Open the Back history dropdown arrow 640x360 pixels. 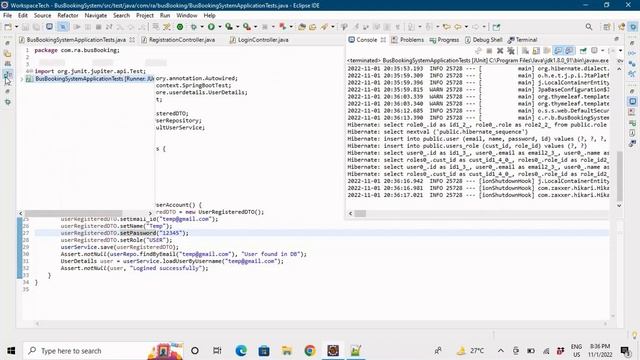(466, 27)
